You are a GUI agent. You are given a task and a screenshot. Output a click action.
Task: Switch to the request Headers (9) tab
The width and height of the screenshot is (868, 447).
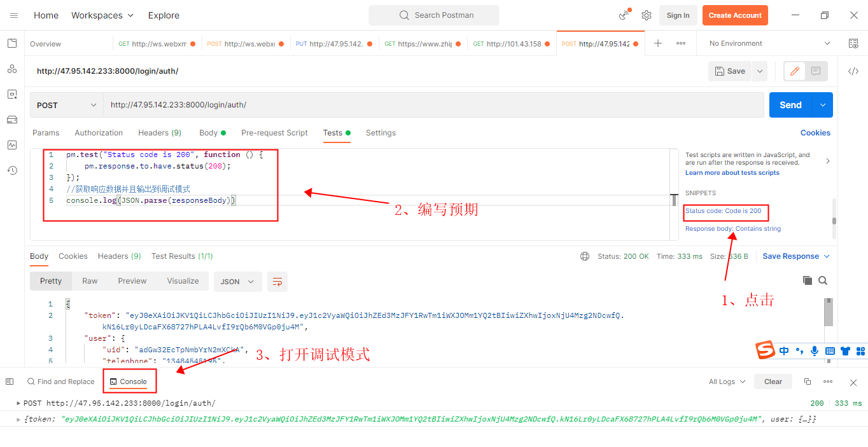(160, 133)
